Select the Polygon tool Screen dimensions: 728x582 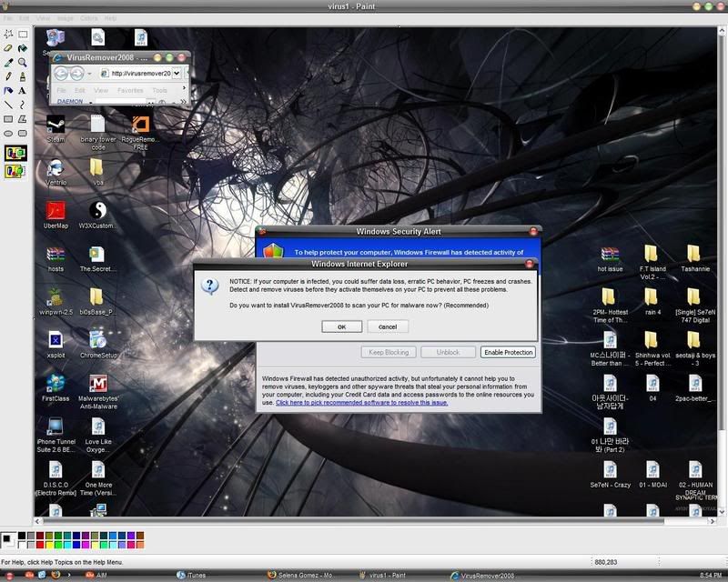pos(22,119)
